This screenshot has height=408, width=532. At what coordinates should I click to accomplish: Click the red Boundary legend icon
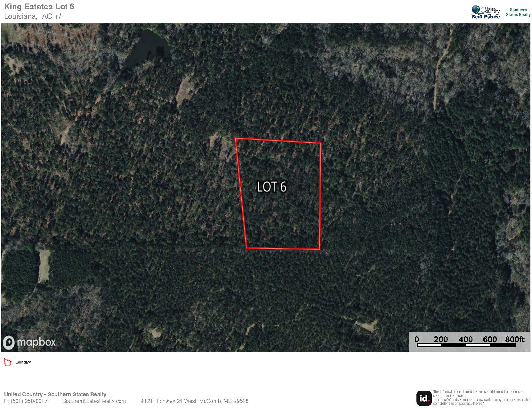point(7,363)
